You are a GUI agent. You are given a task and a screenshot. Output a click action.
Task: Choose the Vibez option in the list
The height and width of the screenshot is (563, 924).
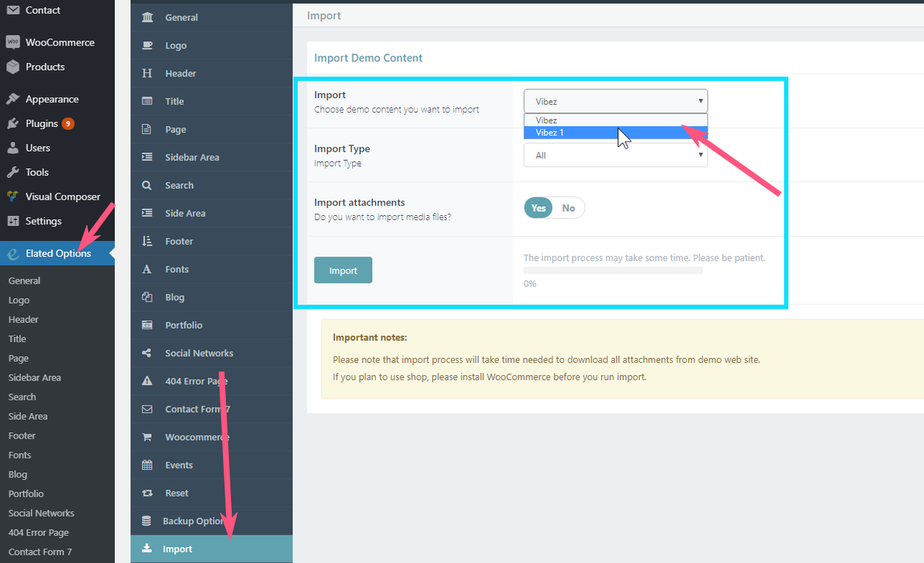[x=616, y=121]
